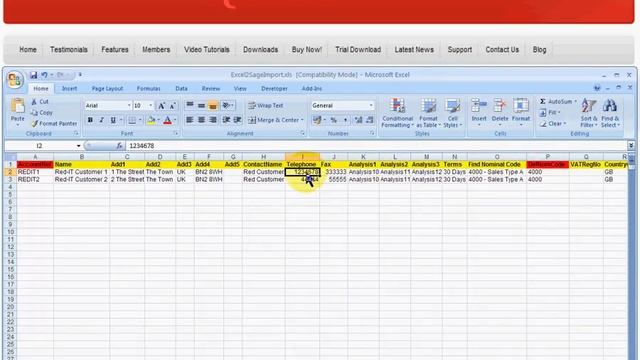Align text to the right

tap(213, 120)
